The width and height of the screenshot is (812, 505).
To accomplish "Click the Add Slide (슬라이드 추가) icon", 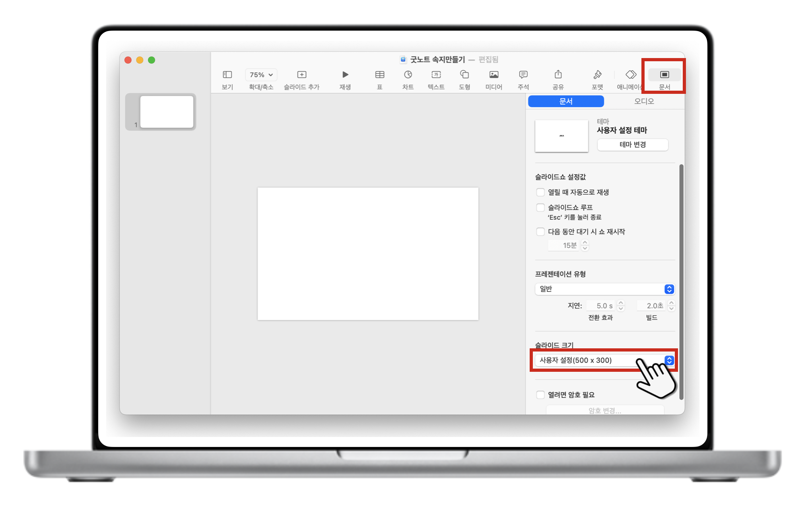I will coord(301,75).
